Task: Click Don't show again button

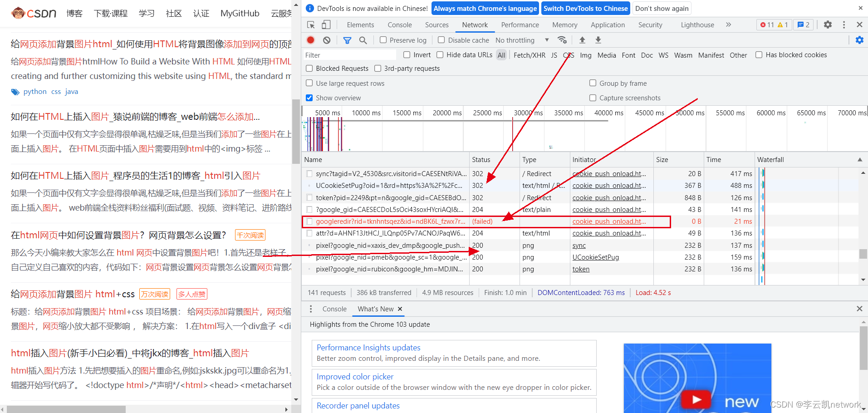Action: 662,8
